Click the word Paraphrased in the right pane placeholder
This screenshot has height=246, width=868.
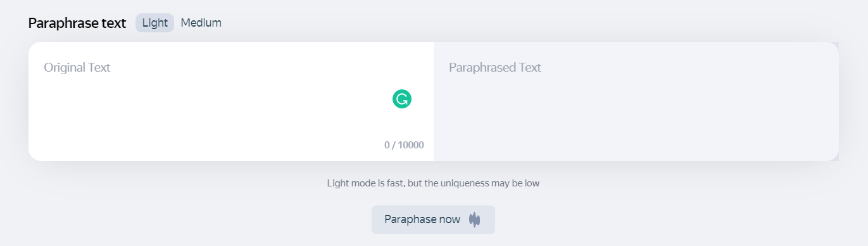(481, 67)
